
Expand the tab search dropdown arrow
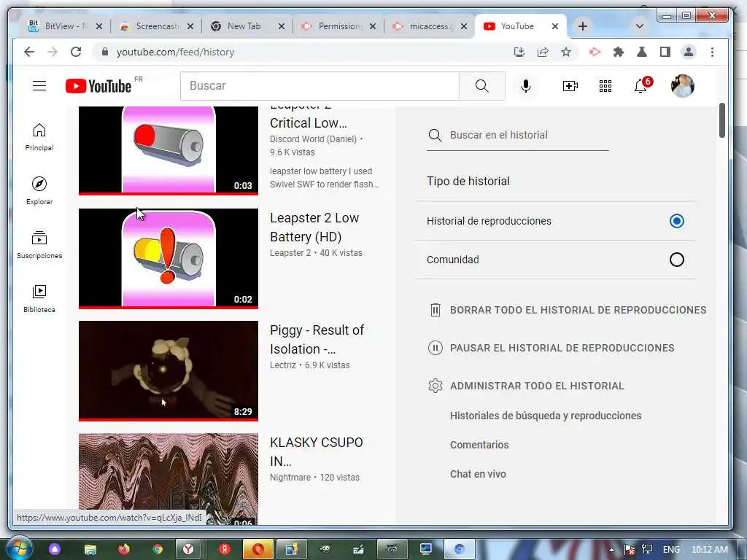[x=639, y=26]
